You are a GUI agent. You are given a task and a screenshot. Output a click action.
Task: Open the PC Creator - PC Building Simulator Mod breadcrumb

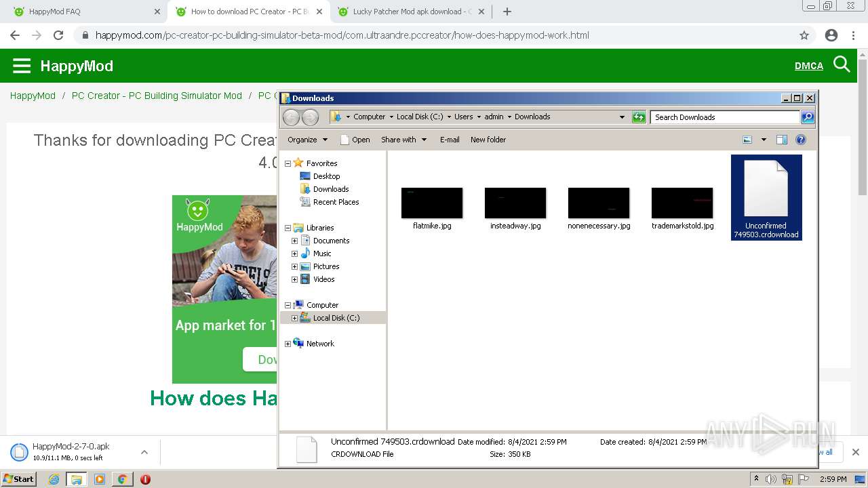[x=157, y=96]
